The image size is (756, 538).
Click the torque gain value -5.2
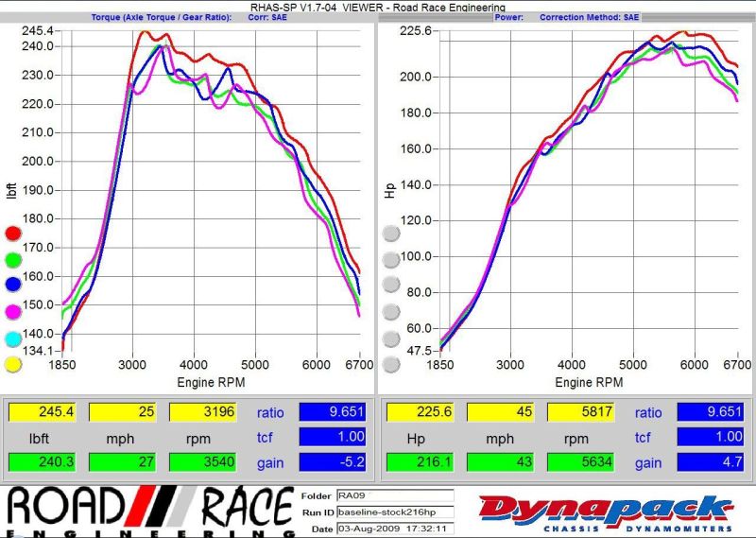point(335,461)
